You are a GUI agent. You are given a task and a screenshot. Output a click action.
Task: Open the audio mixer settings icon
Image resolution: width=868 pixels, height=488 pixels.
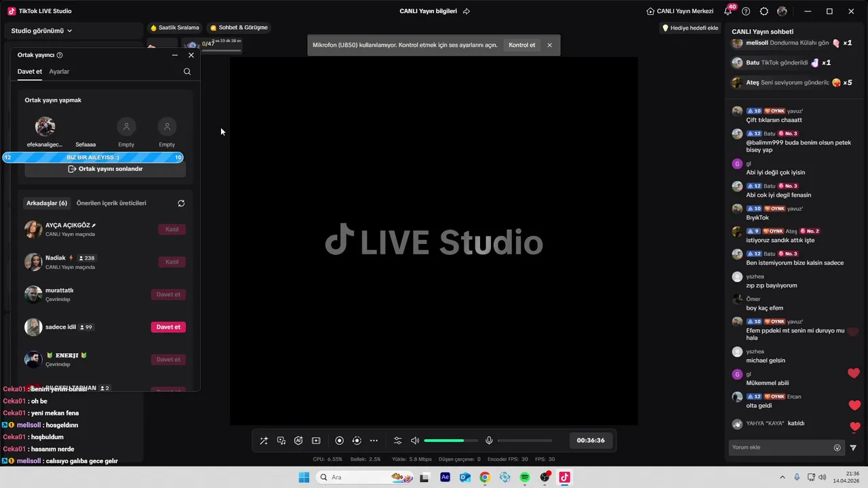398,441
